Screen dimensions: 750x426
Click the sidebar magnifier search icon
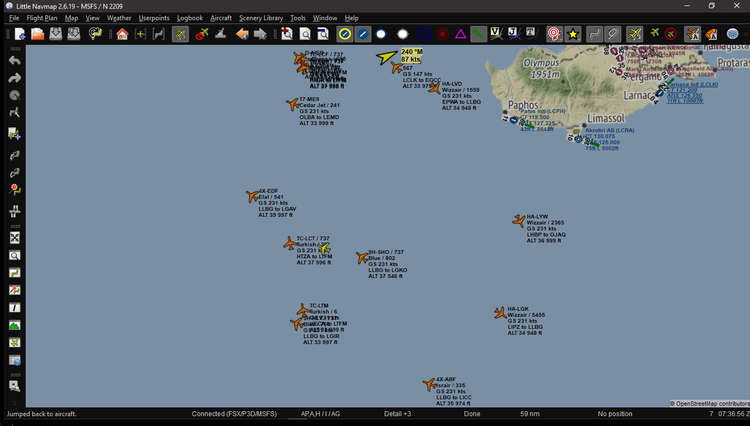pyautogui.click(x=15, y=255)
